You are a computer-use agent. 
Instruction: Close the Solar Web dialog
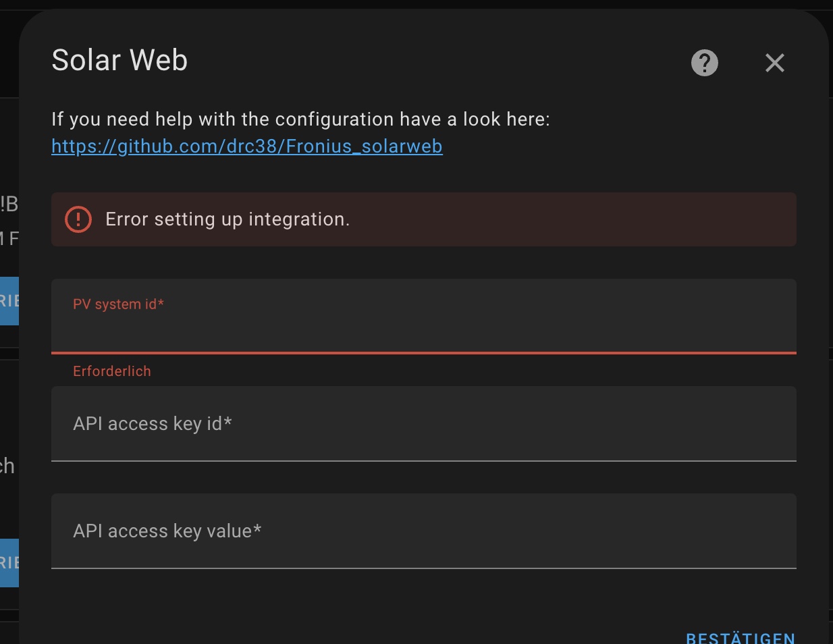click(x=775, y=63)
